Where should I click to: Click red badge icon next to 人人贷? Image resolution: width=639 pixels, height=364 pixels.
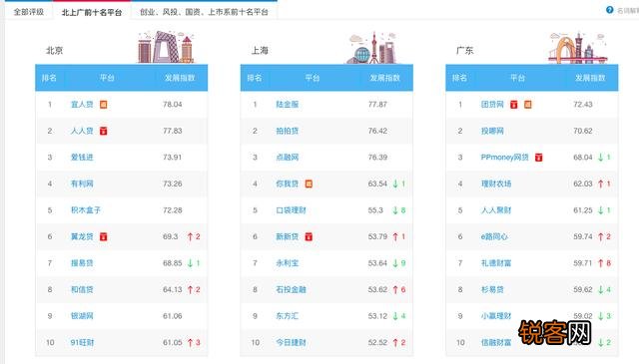tap(104, 131)
